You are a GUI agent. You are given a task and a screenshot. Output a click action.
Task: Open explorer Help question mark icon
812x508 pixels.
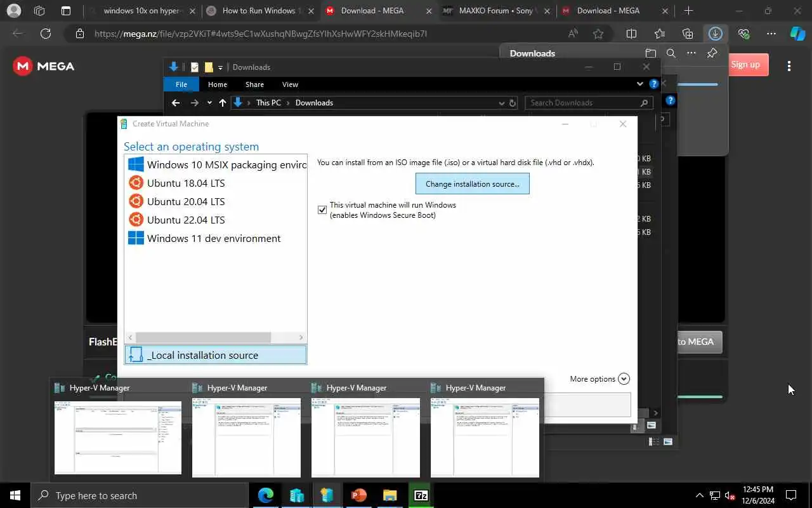coord(654,84)
